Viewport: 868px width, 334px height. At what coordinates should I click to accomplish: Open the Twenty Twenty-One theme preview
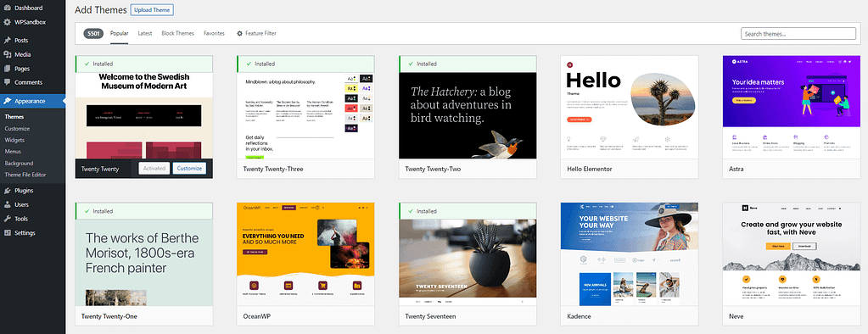pyautogui.click(x=144, y=263)
